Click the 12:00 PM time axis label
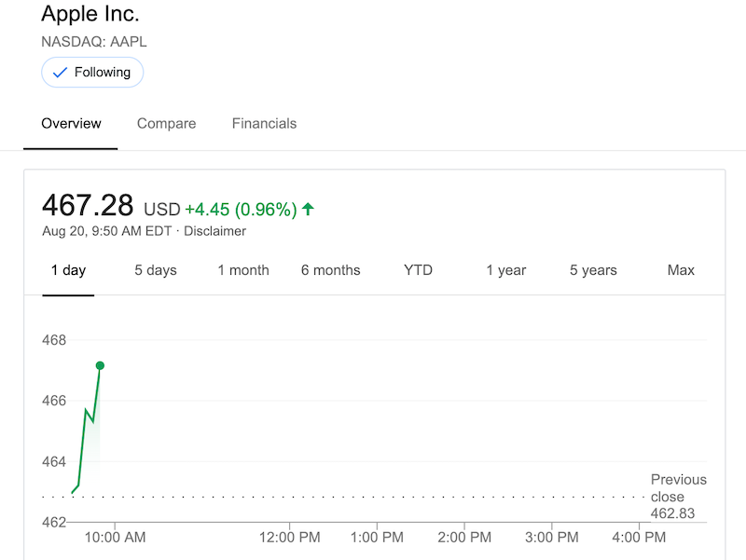Viewport: 746px width, 560px height. pos(289,538)
